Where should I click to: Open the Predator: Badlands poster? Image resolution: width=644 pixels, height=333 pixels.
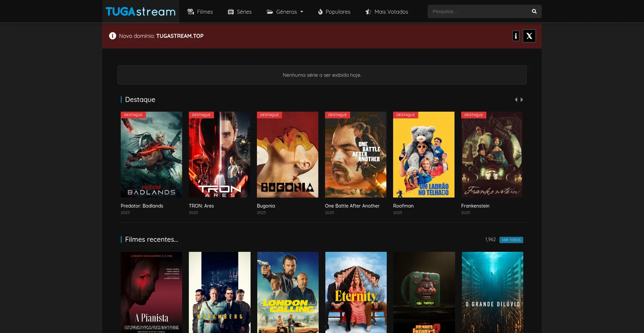(151, 155)
